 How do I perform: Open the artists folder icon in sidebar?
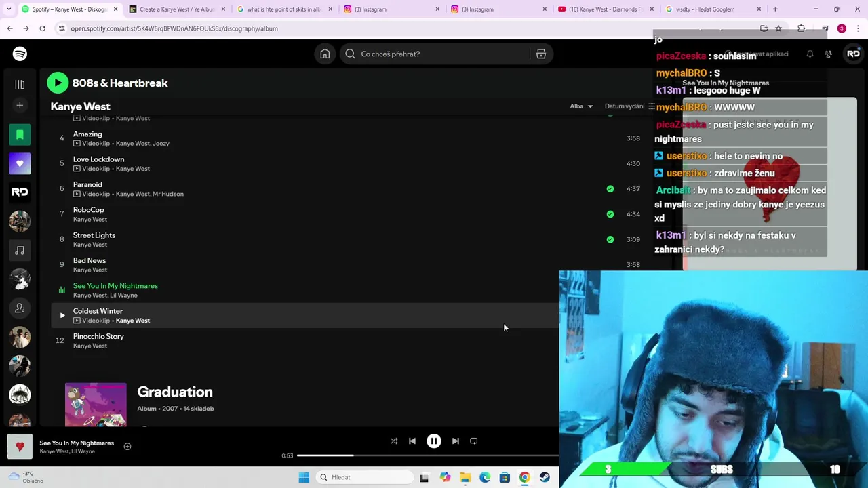pos(20,308)
